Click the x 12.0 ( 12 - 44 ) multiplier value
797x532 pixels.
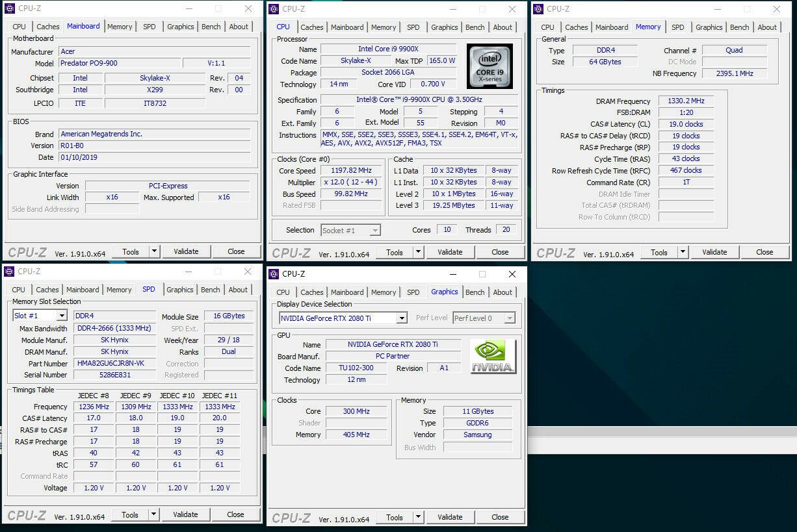tap(352, 183)
